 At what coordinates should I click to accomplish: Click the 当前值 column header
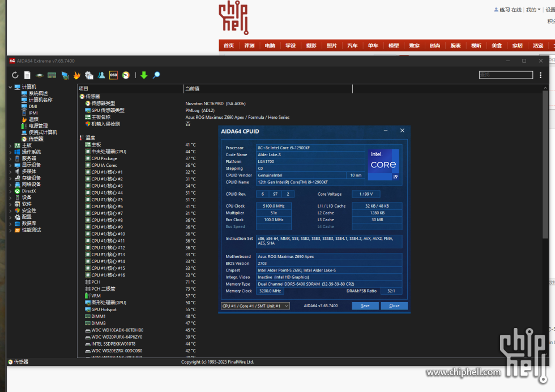click(x=268, y=89)
